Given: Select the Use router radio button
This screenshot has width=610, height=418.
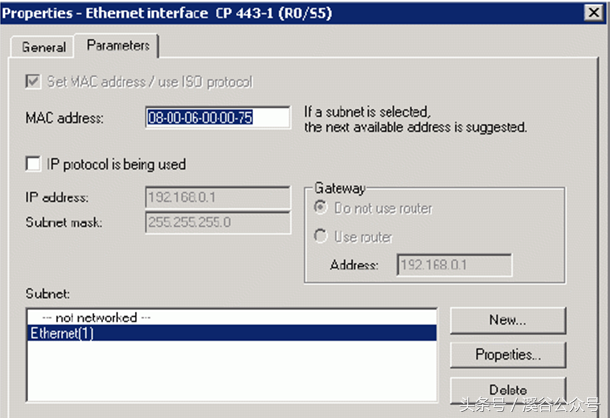Looking at the screenshot, I should [322, 237].
